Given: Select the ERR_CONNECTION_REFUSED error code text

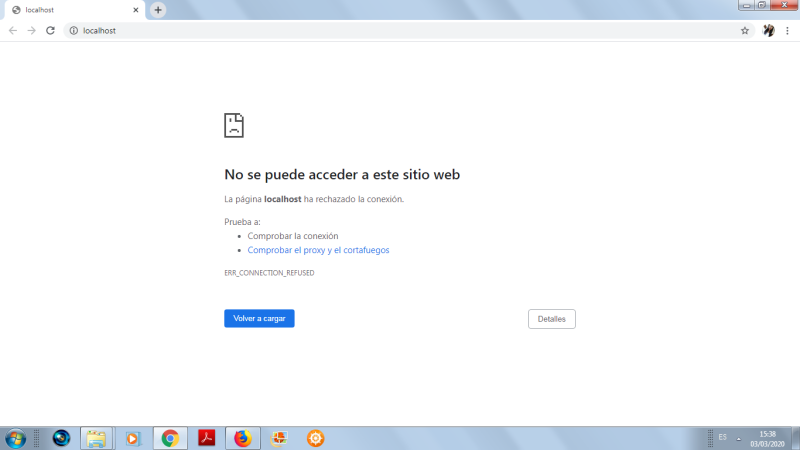Looking at the screenshot, I should pos(269,273).
